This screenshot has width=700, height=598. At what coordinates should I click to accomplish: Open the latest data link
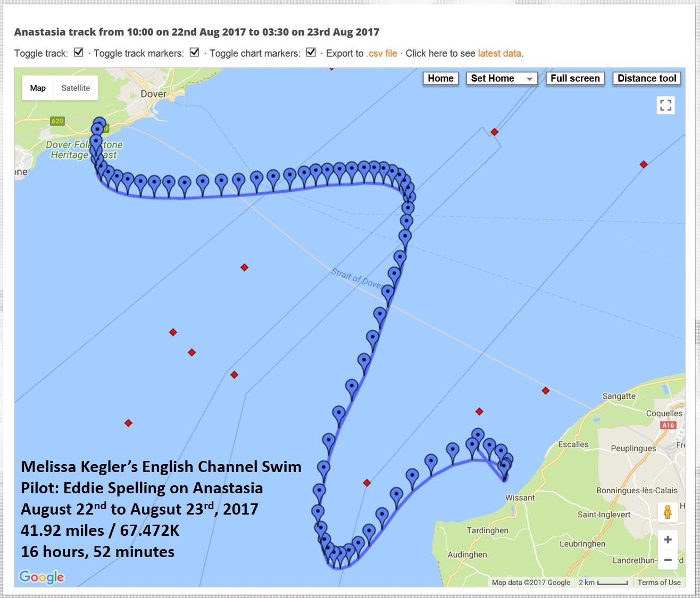pyautogui.click(x=499, y=54)
